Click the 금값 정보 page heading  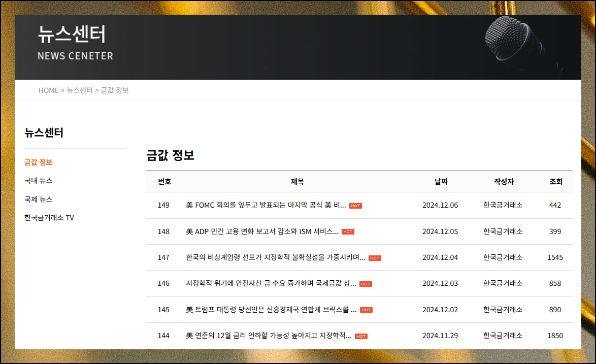point(170,155)
